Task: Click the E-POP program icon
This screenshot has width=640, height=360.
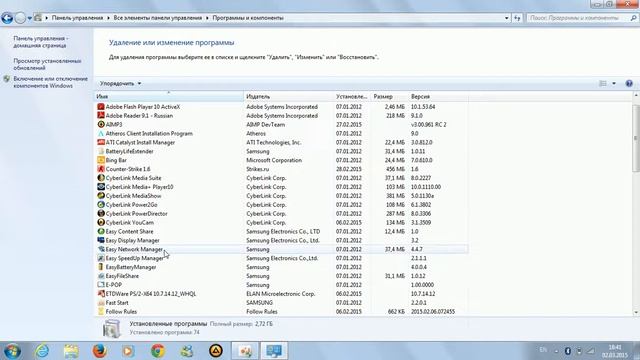Action: [x=101, y=285]
